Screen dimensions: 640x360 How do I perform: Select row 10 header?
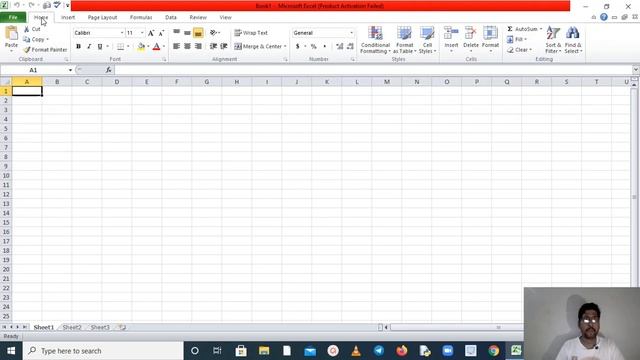click(x=6, y=176)
